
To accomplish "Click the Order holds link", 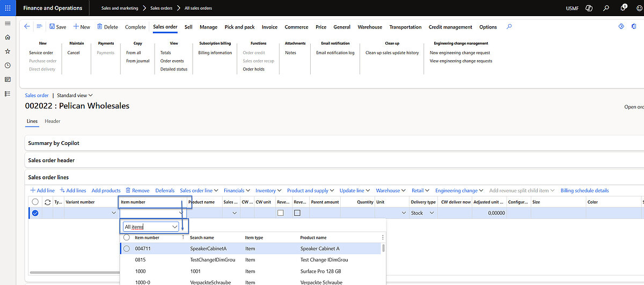I will (253, 69).
